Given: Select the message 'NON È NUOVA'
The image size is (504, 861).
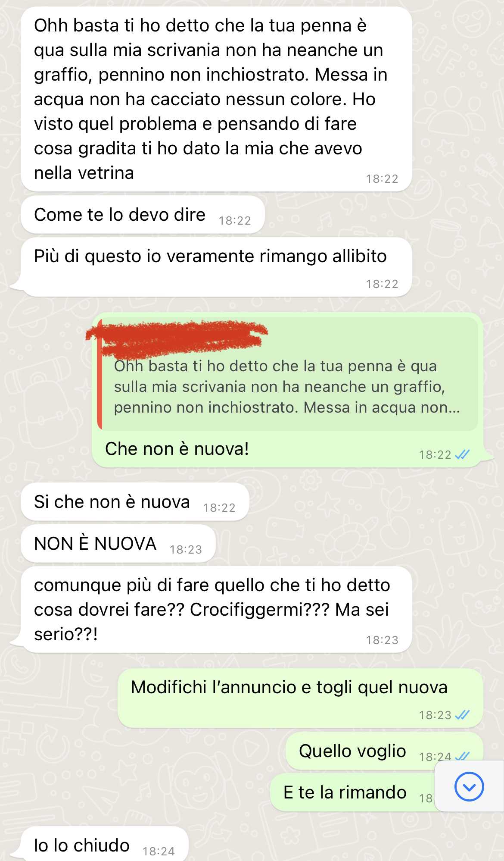Looking at the screenshot, I should click(x=118, y=544).
